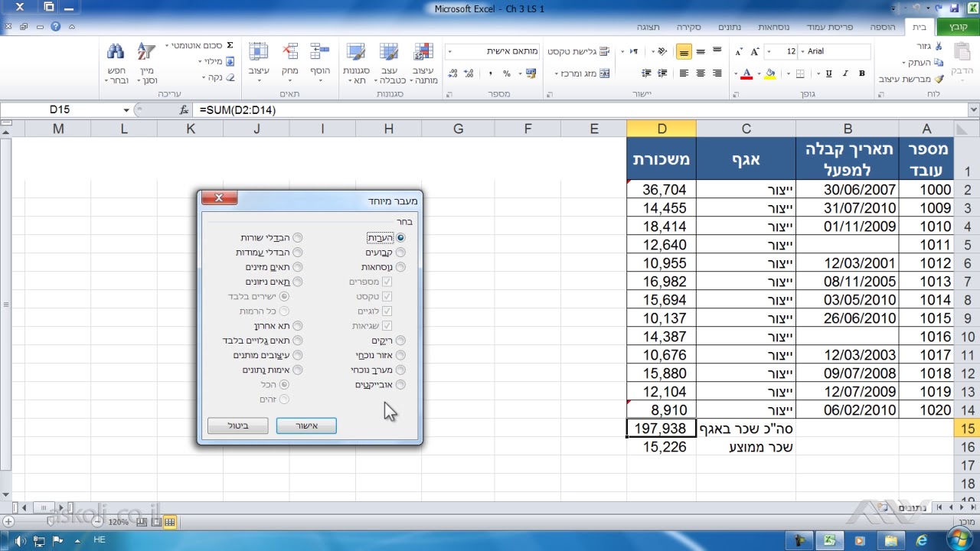
Task: Open the Name Box dropdown arrow
Action: [126, 110]
